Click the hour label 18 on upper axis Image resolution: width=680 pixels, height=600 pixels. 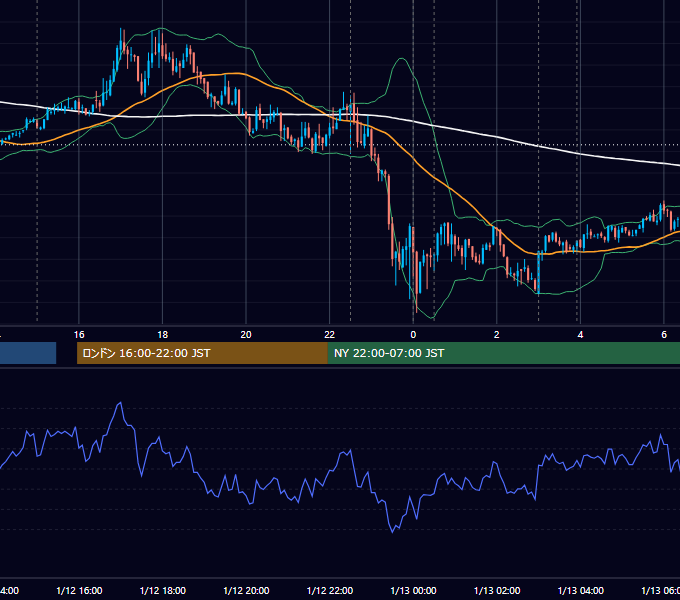point(163,335)
